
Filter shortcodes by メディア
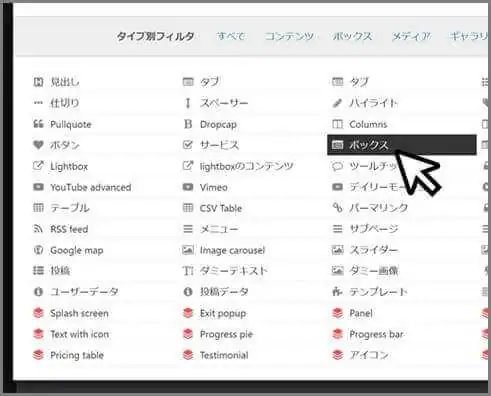click(411, 36)
